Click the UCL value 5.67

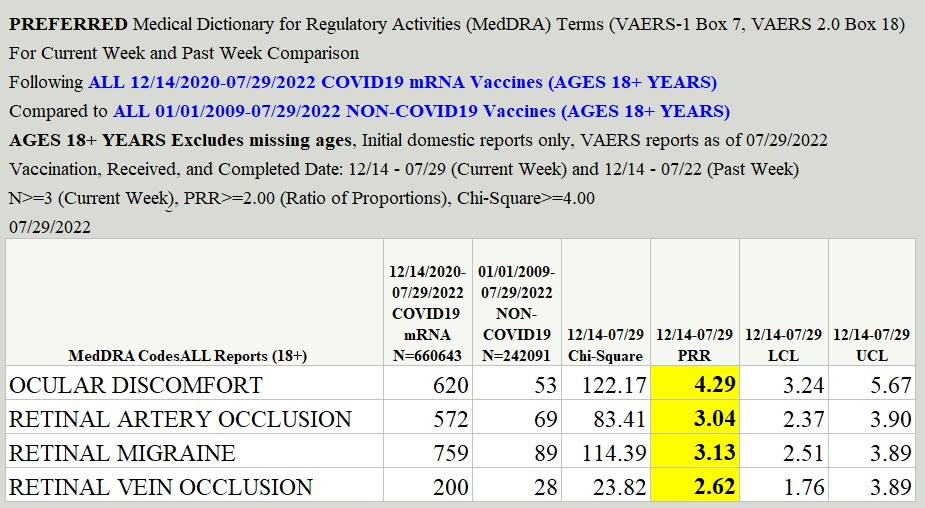pyautogui.click(x=872, y=384)
